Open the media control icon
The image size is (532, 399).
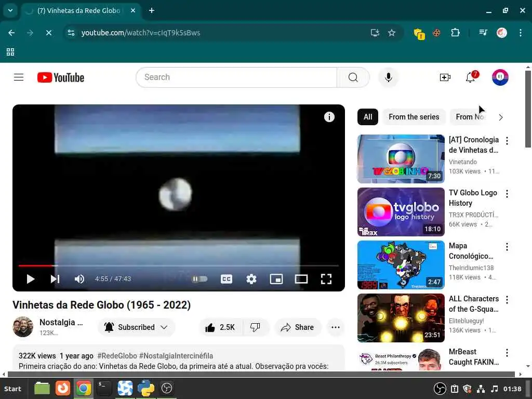coord(483,33)
